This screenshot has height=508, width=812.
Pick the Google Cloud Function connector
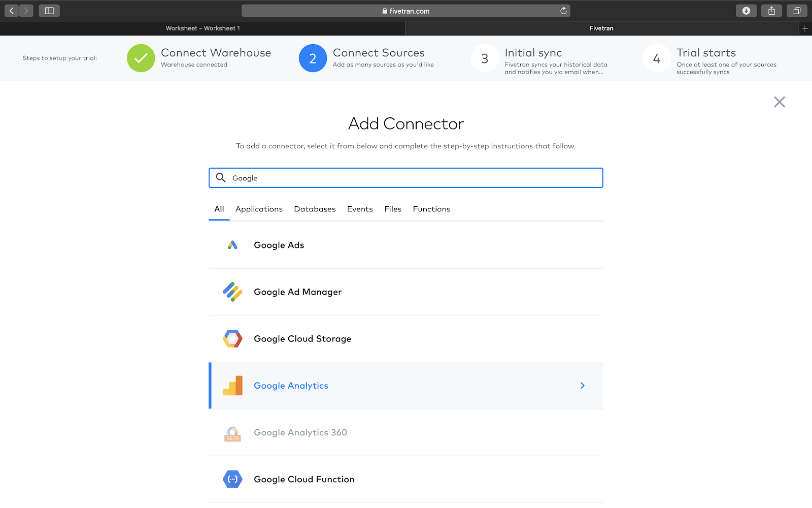click(x=406, y=479)
